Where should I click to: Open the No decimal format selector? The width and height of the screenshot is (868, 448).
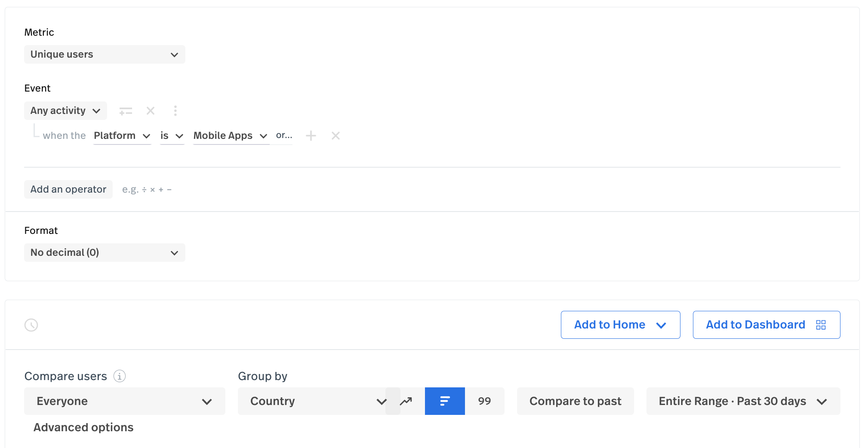(x=104, y=252)
